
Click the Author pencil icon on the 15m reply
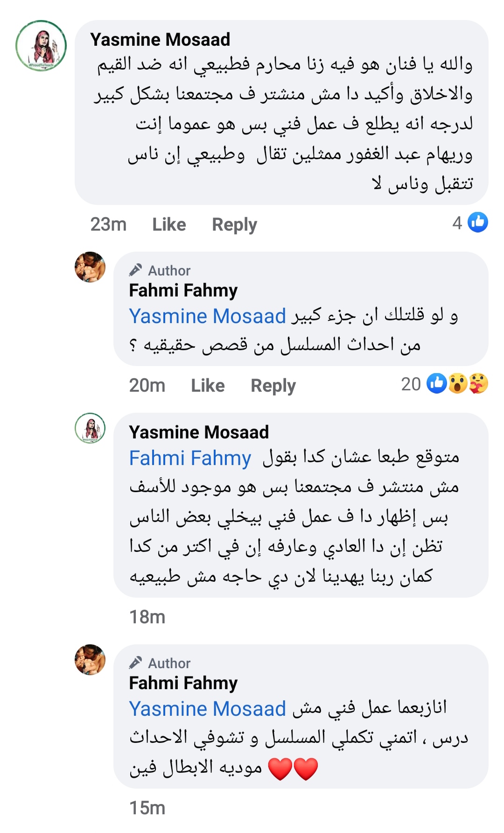pos(135,663)
